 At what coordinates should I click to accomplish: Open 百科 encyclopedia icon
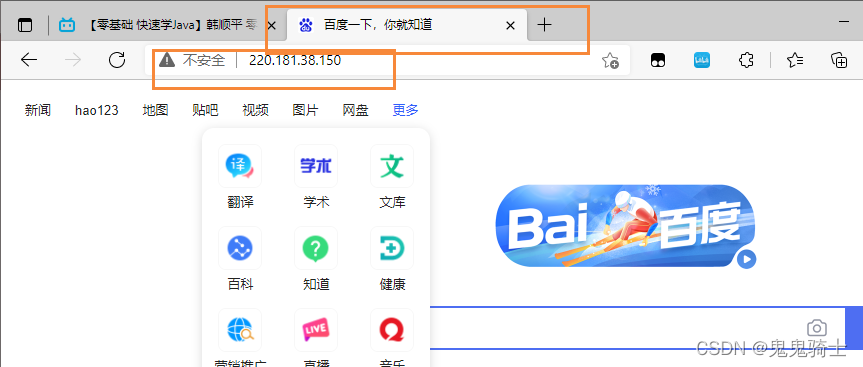tap(240, 248)
